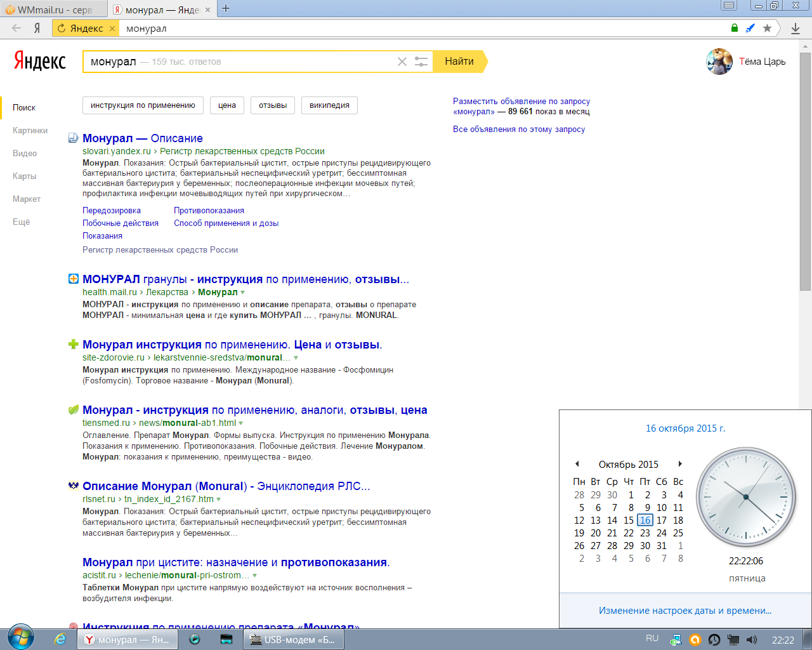Click the Яндекс logo
Screen dimensions: 812x650
40,61
